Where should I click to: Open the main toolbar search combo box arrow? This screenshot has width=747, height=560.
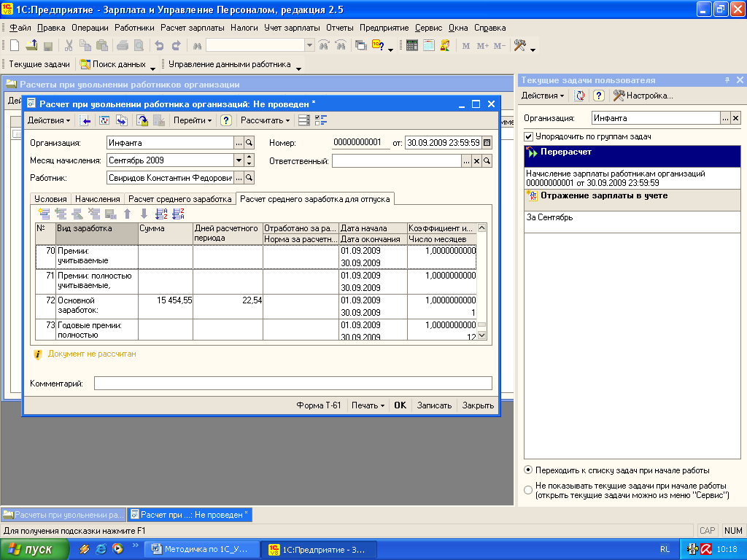pyautogui.click(x=309, y=45)
